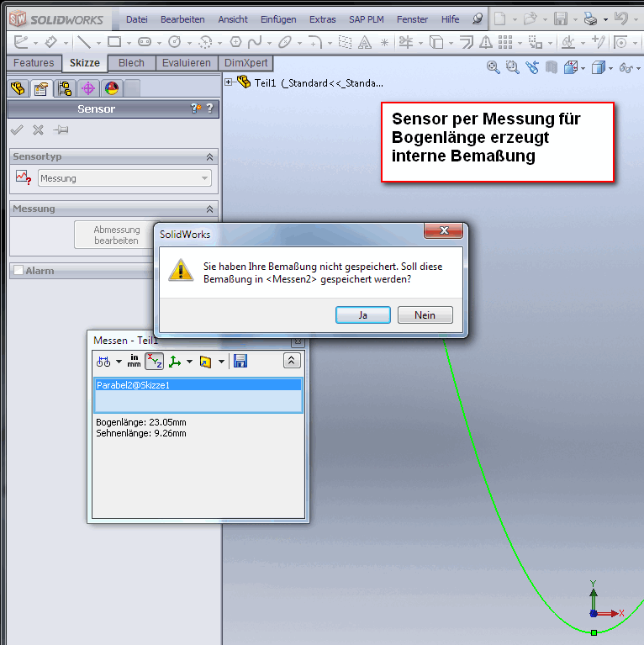Click Zoom to Fit in view toolbar
Screen dimensions: 644x645
tap(493, 67)
